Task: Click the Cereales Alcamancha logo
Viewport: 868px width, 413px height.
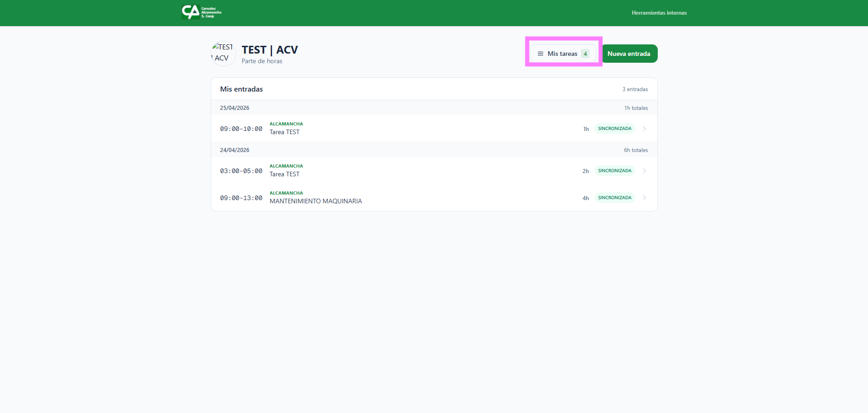Action: (x=202, y=12)
